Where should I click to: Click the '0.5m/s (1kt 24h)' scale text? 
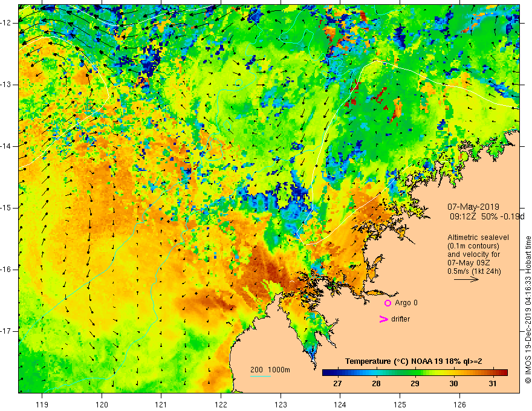[x=474, y=271]
